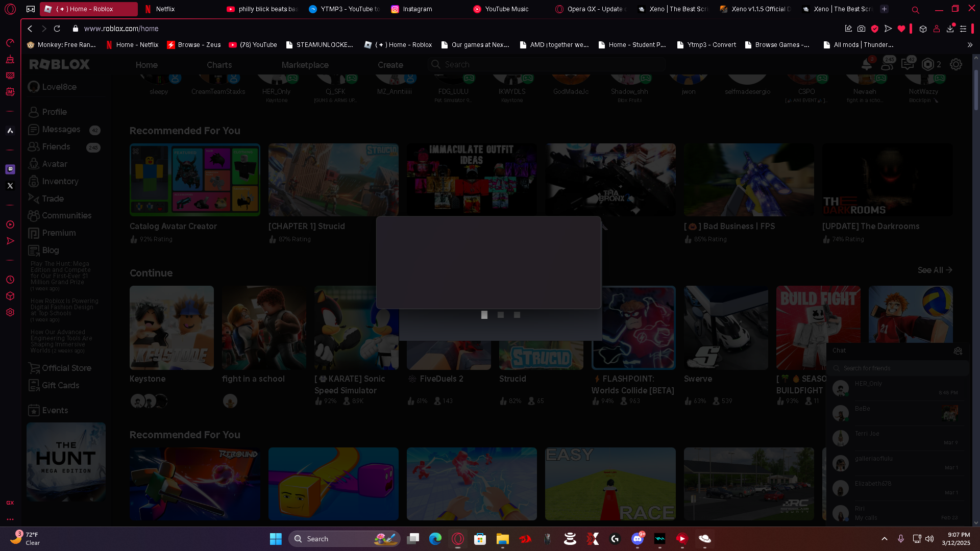Switch to the YouTube Music tab
Image resolution: width=980 pixels, height=551 pixels.
509,9
